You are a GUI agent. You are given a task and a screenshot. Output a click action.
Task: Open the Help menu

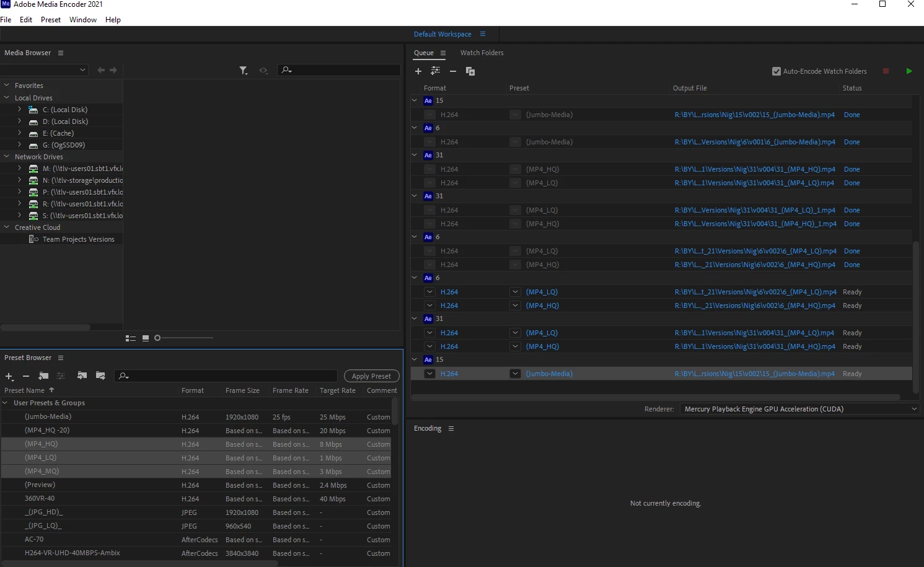113,20
